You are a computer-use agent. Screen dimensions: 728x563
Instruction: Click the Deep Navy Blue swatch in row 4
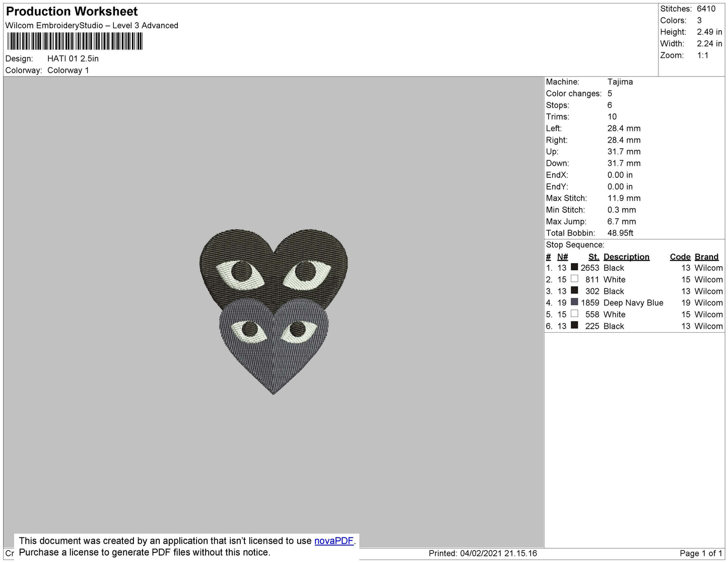point(574,302)
